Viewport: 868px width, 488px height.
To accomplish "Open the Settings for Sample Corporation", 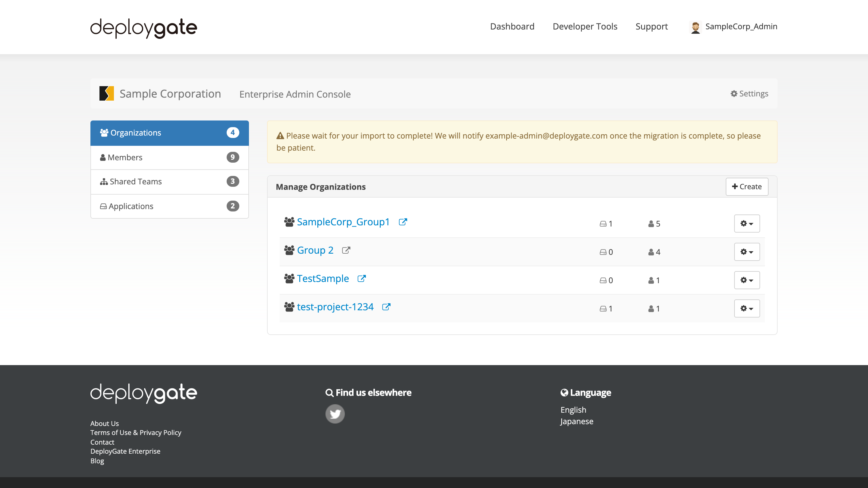I will pos(748,94).
